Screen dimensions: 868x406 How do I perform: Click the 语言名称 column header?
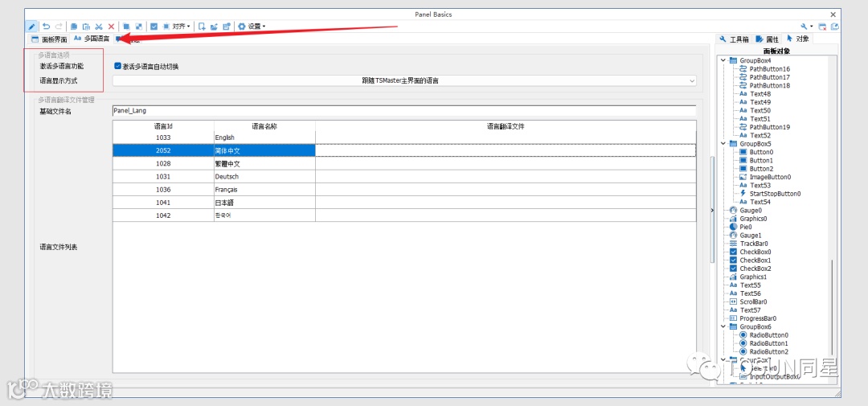pos(264,126)
